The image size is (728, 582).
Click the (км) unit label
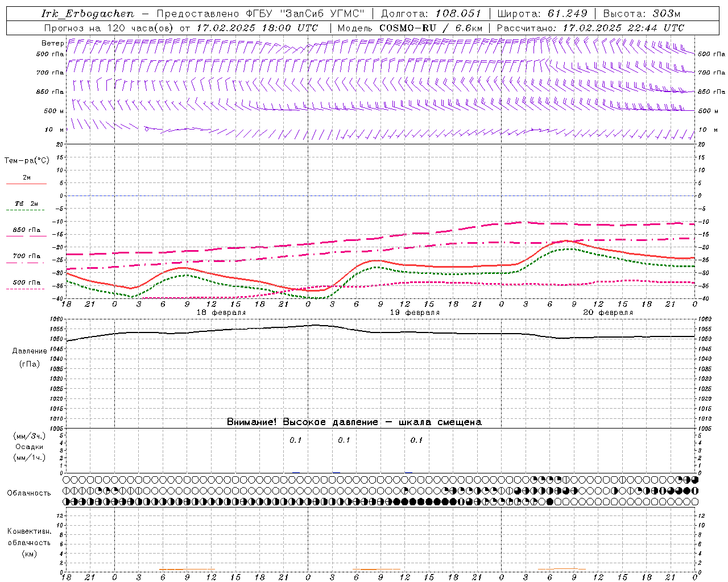(29, 553)
